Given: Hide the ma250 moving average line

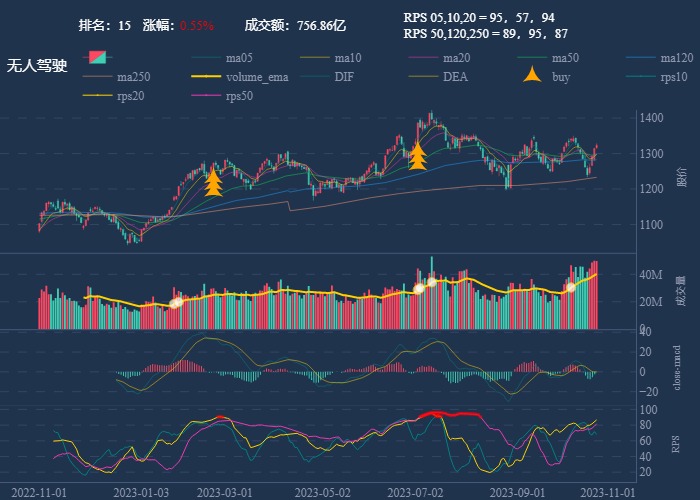Looking at the screenshot, I should (133, 77).
